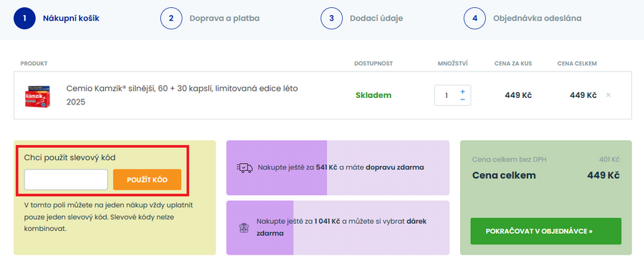Click the Chci použít slevový kód label
The width and height of the screenshot is (644, 266).
click(70, 157)
